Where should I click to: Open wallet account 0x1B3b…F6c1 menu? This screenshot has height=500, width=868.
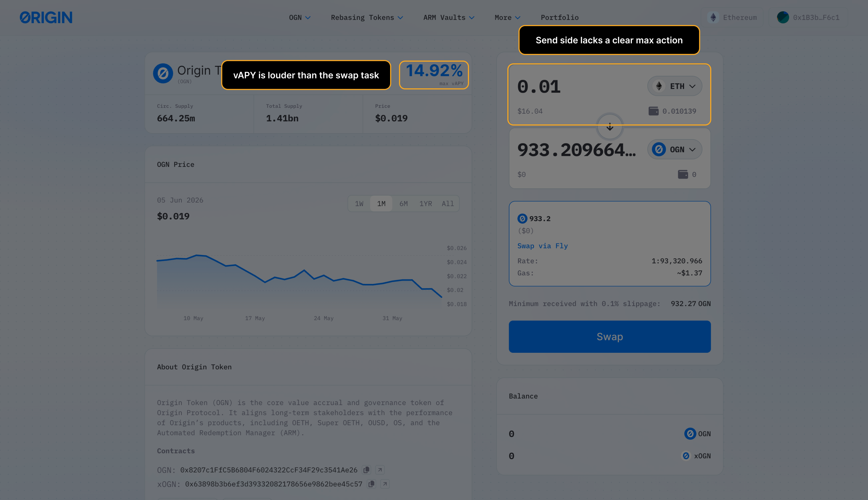click(808, 17)
